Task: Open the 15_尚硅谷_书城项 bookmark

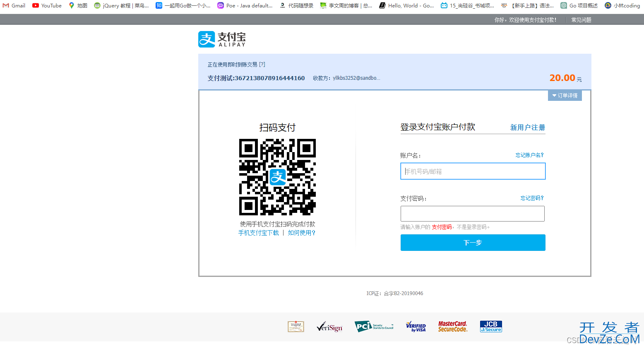Action: coord(467,5)
